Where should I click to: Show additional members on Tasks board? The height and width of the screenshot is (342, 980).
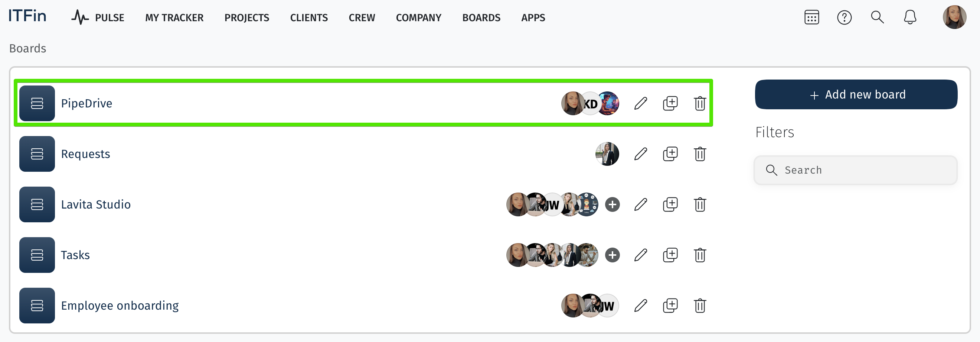612,255
